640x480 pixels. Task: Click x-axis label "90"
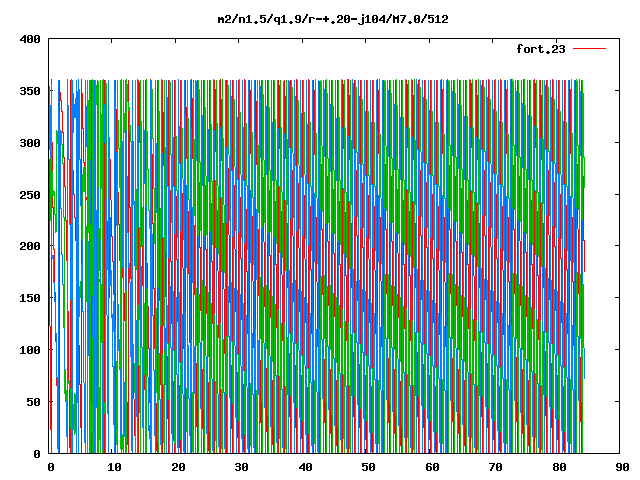pos(622,467)
